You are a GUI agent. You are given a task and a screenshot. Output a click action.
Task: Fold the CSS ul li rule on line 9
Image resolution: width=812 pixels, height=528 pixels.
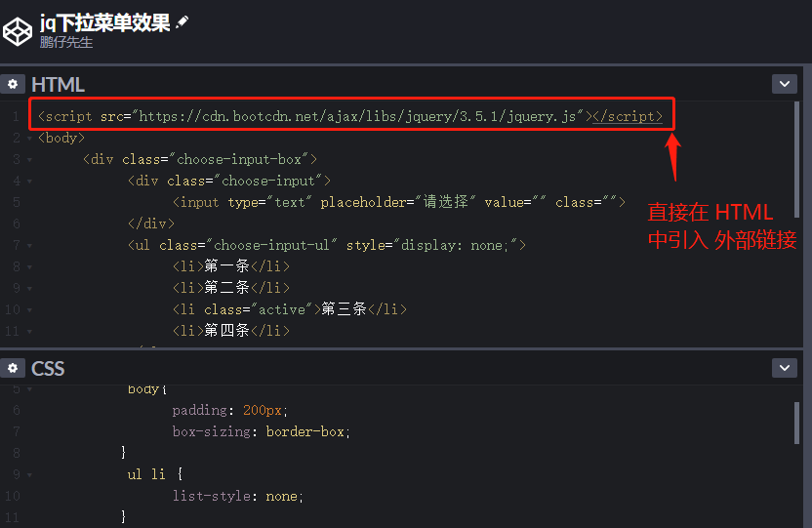click(x=29, y=474)
